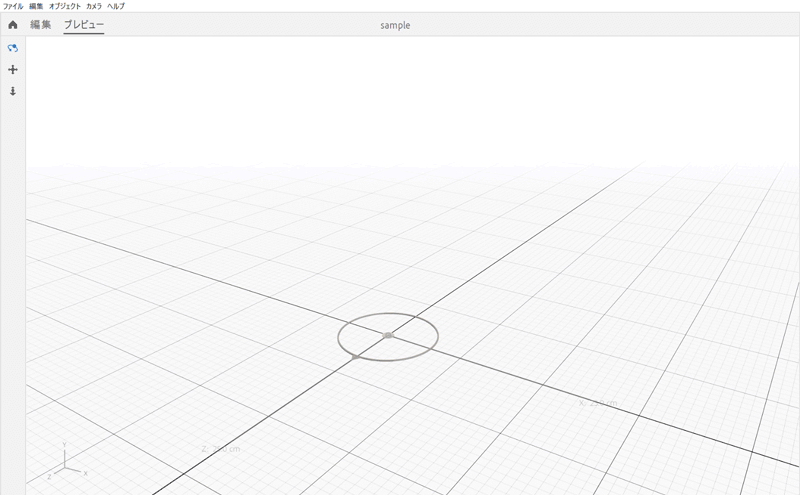This screenshot has height=495, width=800.
Task: Open the カメラ menu
Action: (94, 6)
